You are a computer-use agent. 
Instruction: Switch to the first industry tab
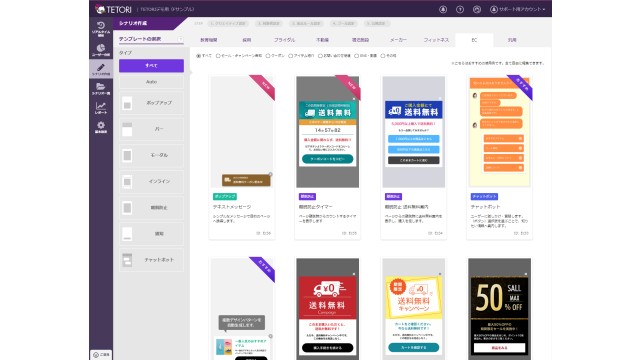[209, 40]
